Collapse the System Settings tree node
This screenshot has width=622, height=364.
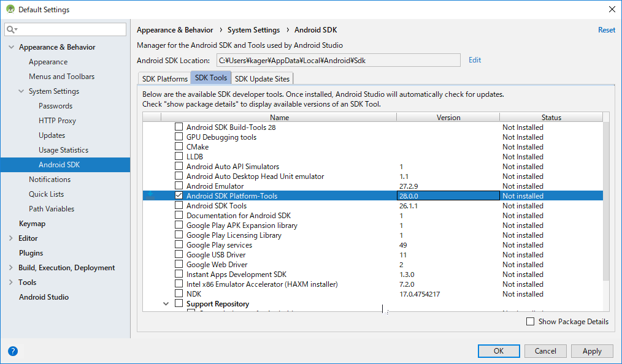[21, 91]
